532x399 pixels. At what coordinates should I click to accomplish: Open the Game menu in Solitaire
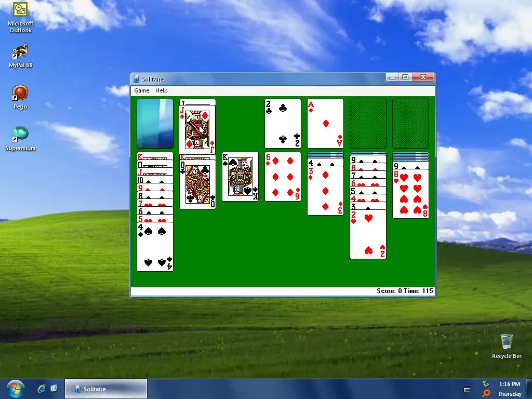click(141, 90)
